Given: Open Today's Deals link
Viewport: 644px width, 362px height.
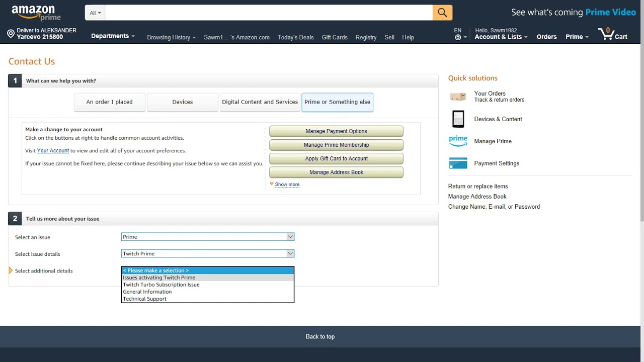Looking at the screenshot, I should [x=295, y=37].
